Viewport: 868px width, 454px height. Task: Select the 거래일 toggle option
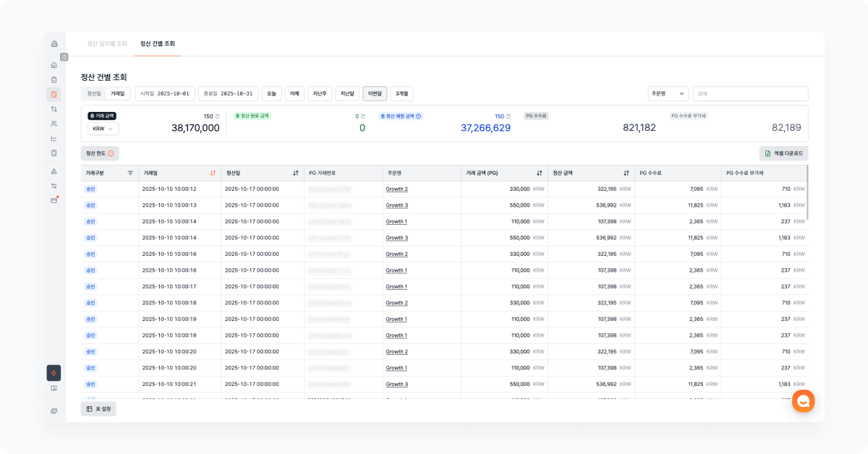117,93
